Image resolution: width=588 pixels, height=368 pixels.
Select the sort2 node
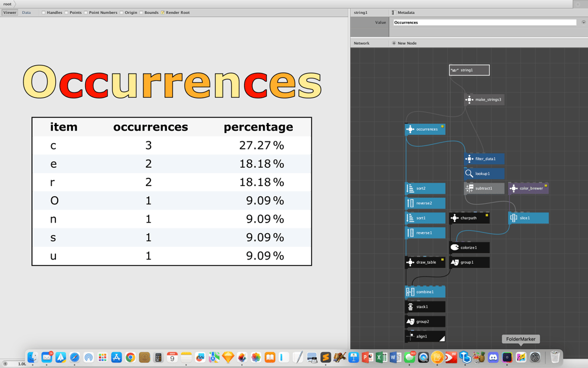(425, 188)
